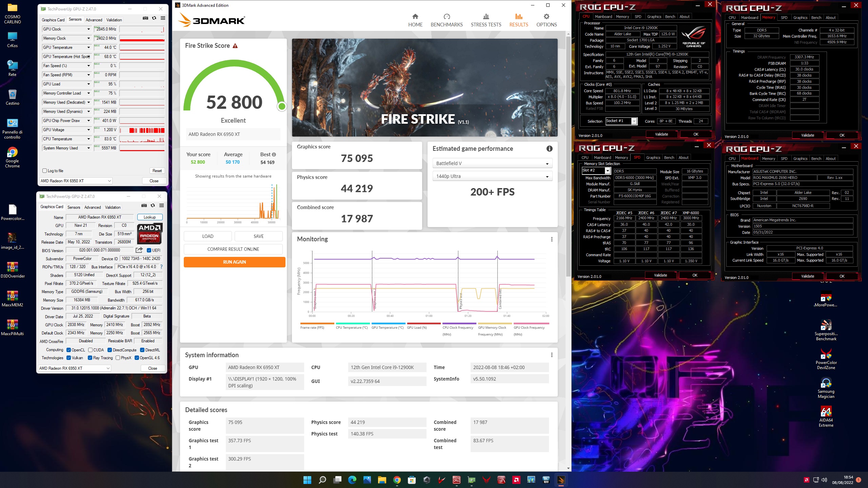Toggle Vulkan checkbox in GPU-Z
The image size is (868, 488).
[68, 358]
